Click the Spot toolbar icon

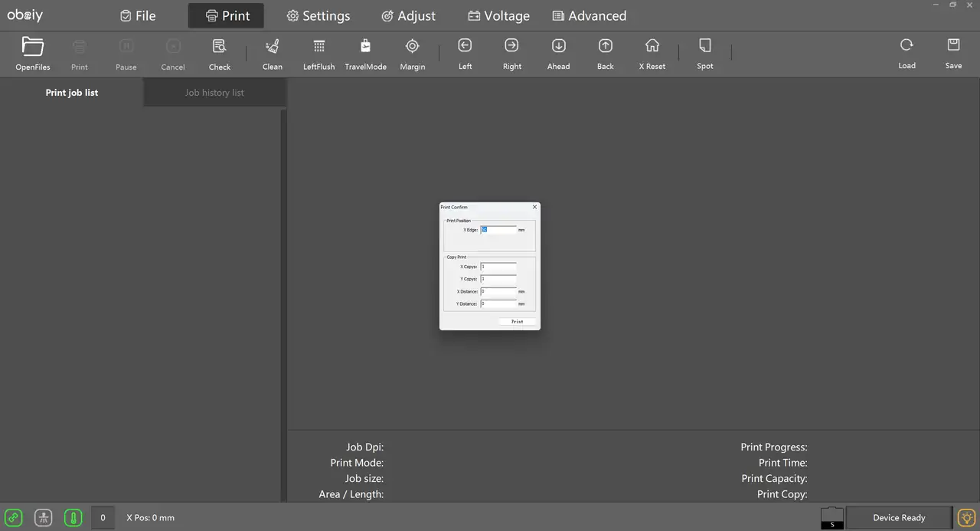click(705, 46)
